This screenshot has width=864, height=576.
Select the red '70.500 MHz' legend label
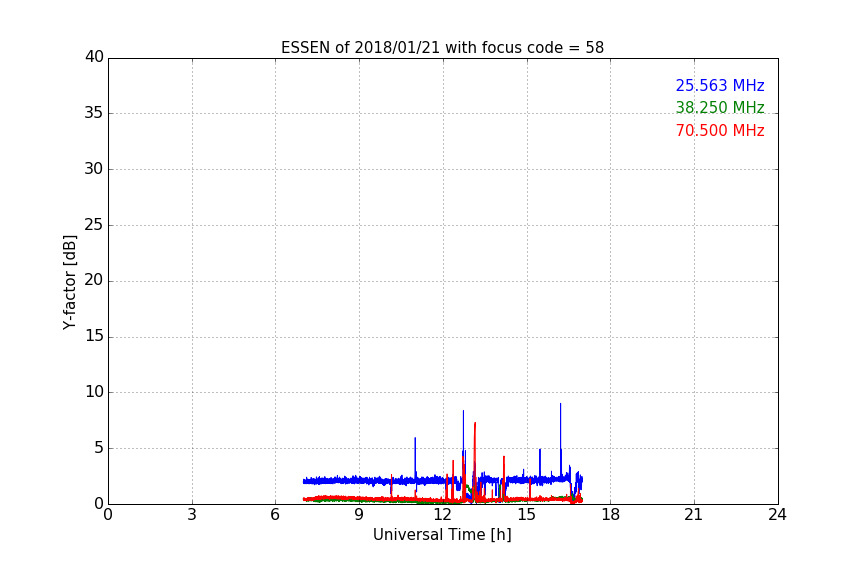720,131
